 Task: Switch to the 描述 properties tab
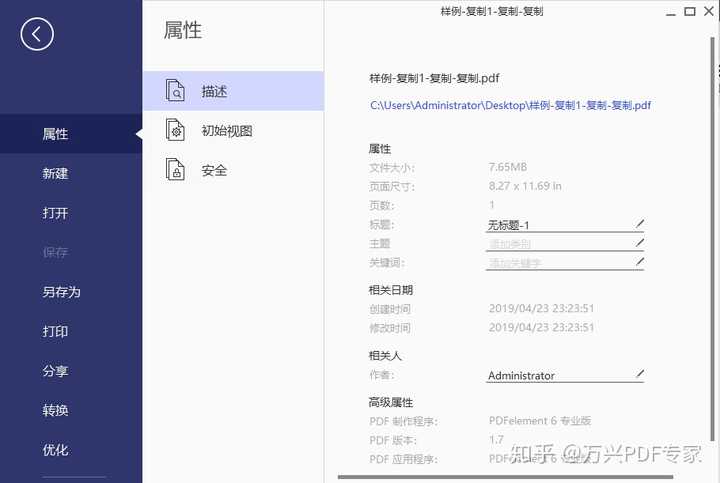point(233,91)
